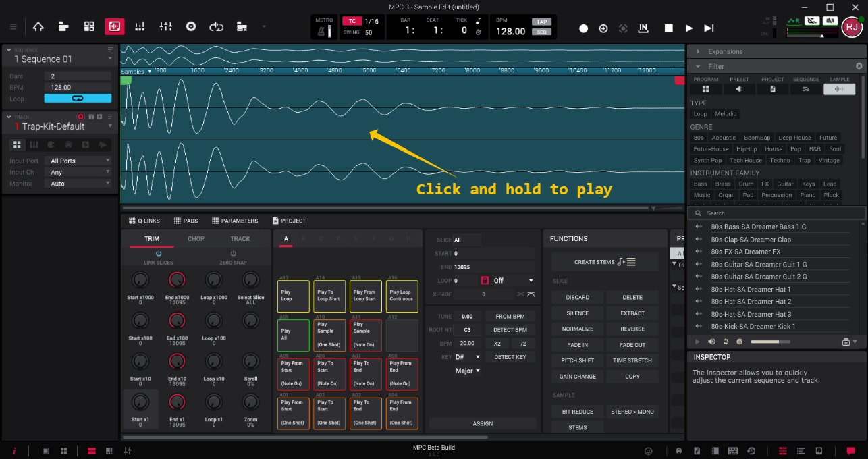This screenshot has height=459, width=868.
Task: Open the looper mode icon
Action: tap(216, 26)
